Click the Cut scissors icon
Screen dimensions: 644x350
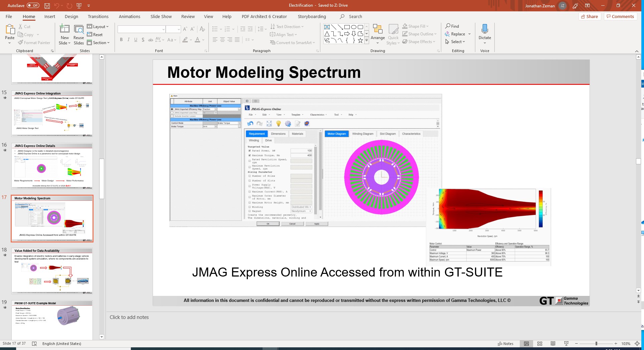click(21, 27)
